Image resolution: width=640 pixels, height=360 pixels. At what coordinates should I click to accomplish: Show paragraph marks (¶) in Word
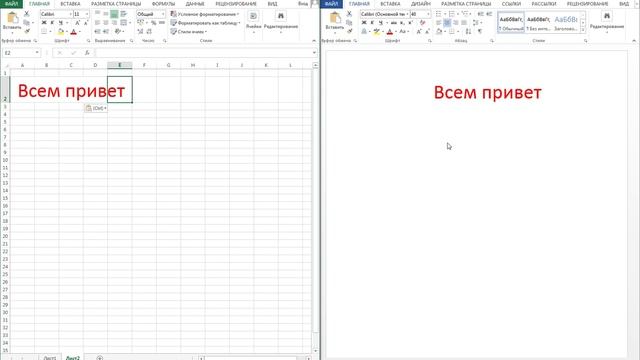[x=480, y=31]
